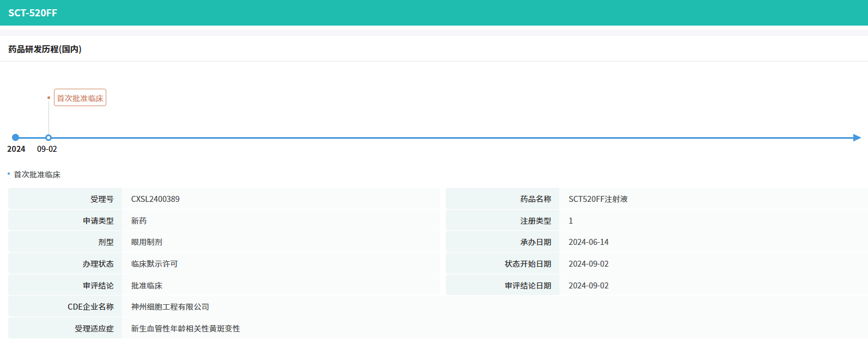Click the 新药 application type value
Screen dimensions: 868x351
pos(139,221)
